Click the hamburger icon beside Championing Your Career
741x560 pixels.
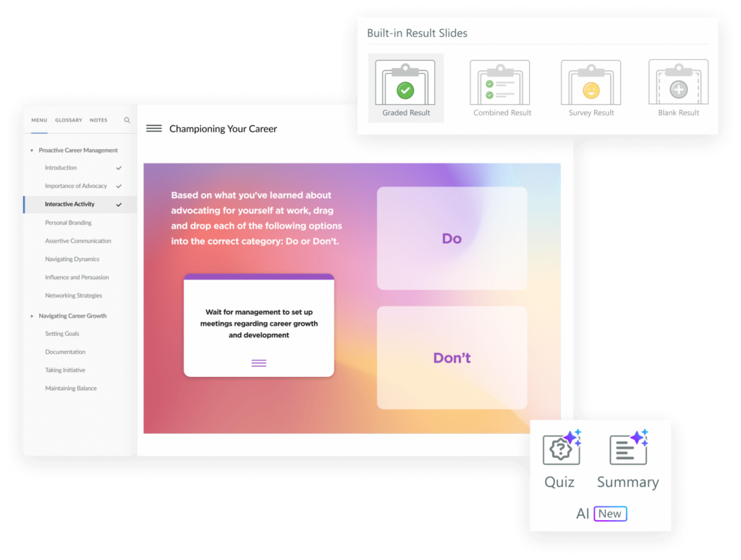point(153,128)
